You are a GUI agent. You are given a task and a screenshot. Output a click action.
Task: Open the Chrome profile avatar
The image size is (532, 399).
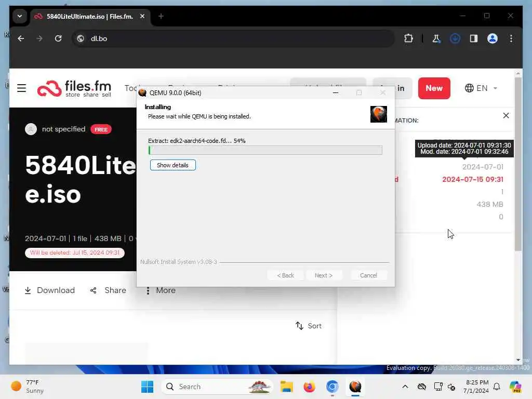[493, 38]
